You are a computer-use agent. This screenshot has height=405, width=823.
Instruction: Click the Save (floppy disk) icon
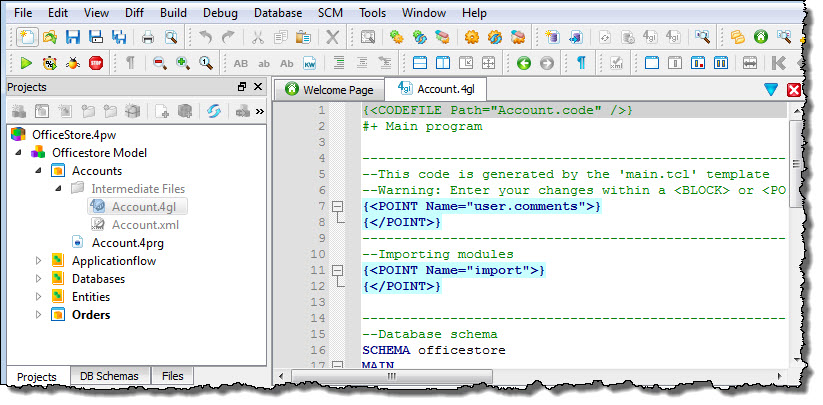coord(73,37)
